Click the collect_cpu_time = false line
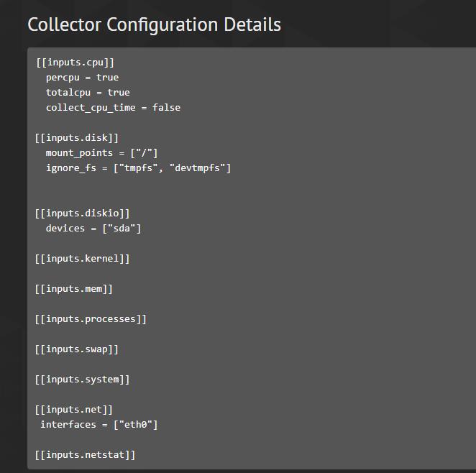 point(113,108)
